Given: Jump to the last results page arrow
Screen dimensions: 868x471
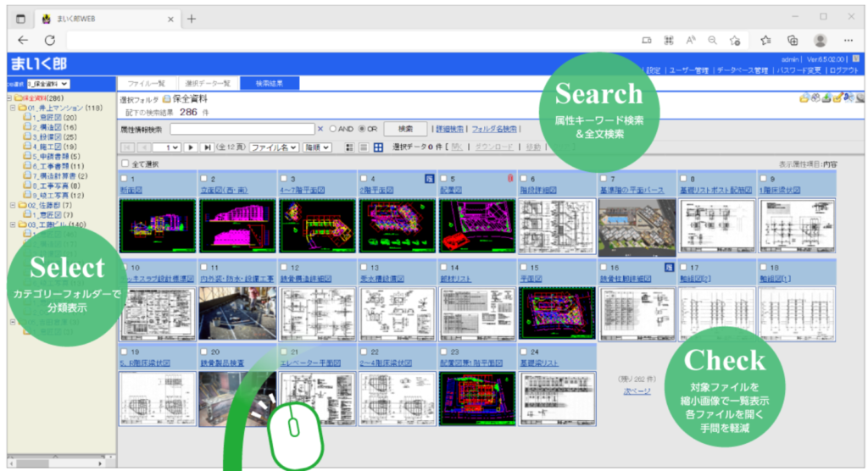Looking at the screenshot, I should pos(207,147).
